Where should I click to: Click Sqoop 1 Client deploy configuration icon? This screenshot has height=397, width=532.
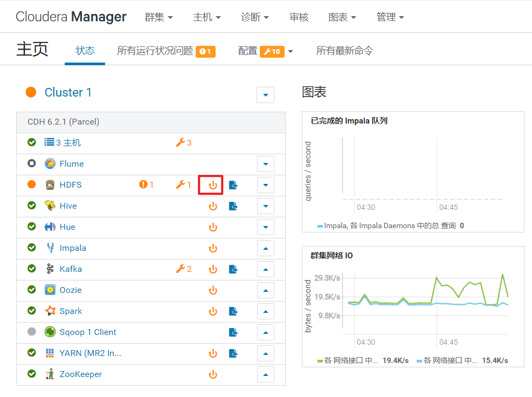pyautogui.click(x=233, y=332)
